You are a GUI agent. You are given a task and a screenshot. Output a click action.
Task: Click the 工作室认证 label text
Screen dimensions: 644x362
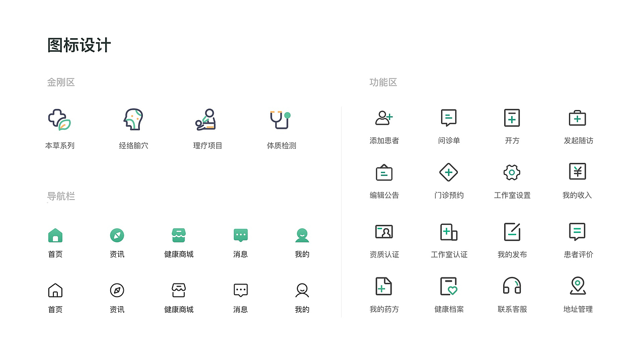(449, 254)
